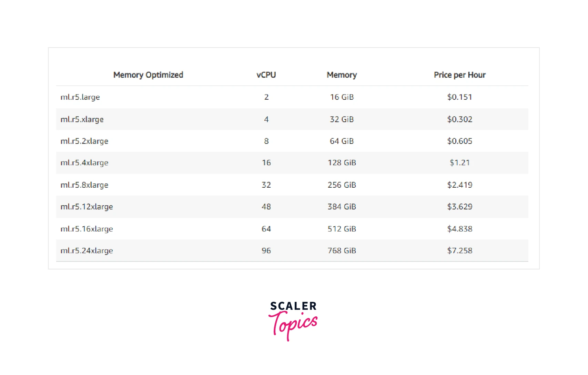Select the ml.r5.2xlarge instance name
This screenshot has height=375, width=588.
[84, 141]
